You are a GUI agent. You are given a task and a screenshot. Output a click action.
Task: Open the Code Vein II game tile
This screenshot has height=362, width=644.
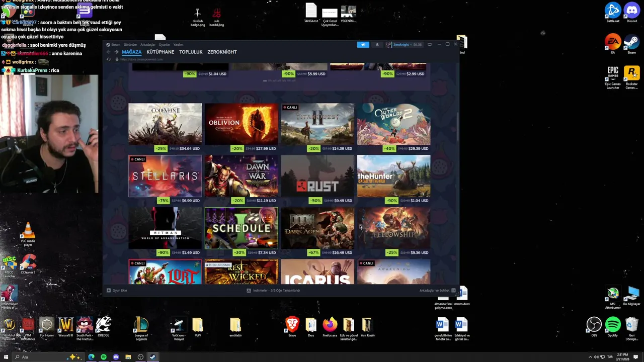pyautogui.click(x=165, y=124)
